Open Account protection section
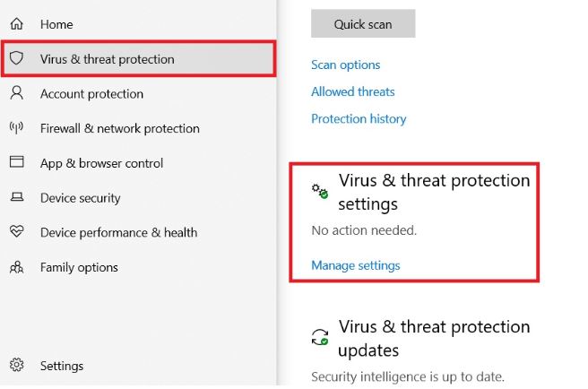 pos(91,94)
